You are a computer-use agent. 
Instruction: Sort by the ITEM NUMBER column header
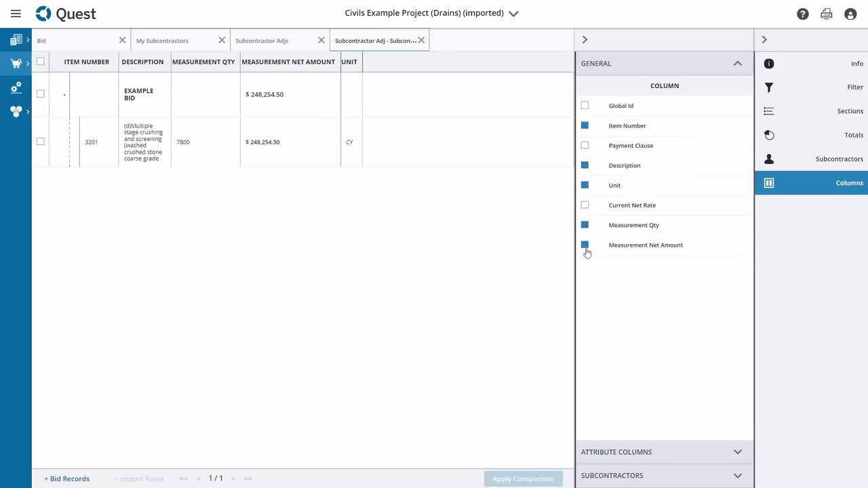tap(87, 62)
